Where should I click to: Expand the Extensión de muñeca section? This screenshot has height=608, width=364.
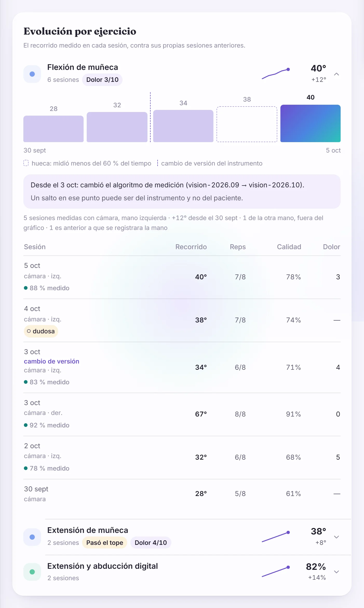[x=336, y=537]
